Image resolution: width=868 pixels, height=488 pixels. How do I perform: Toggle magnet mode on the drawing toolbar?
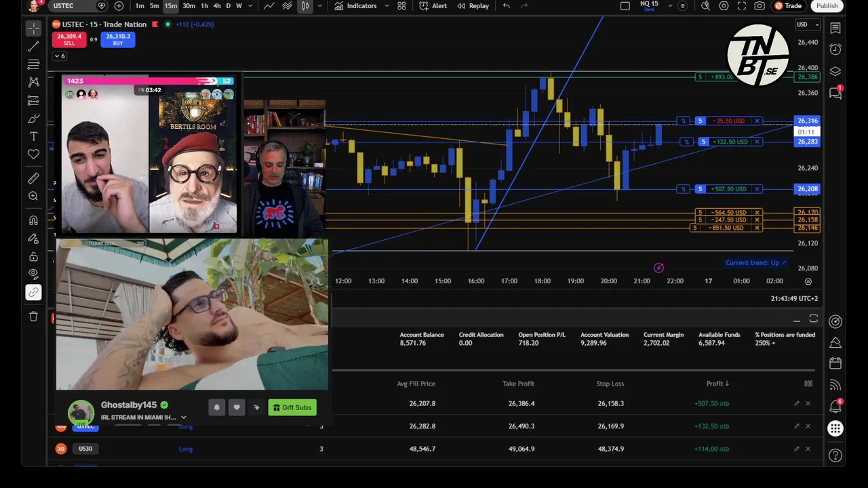point(33,220)
